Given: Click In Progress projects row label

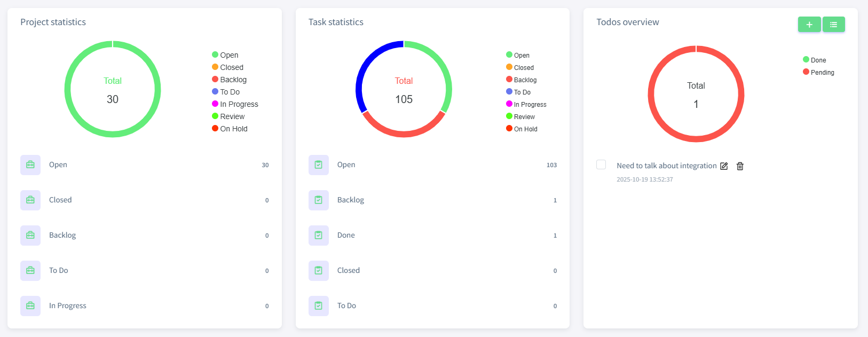Looking at the screenshot, I should tap(68, 306).
